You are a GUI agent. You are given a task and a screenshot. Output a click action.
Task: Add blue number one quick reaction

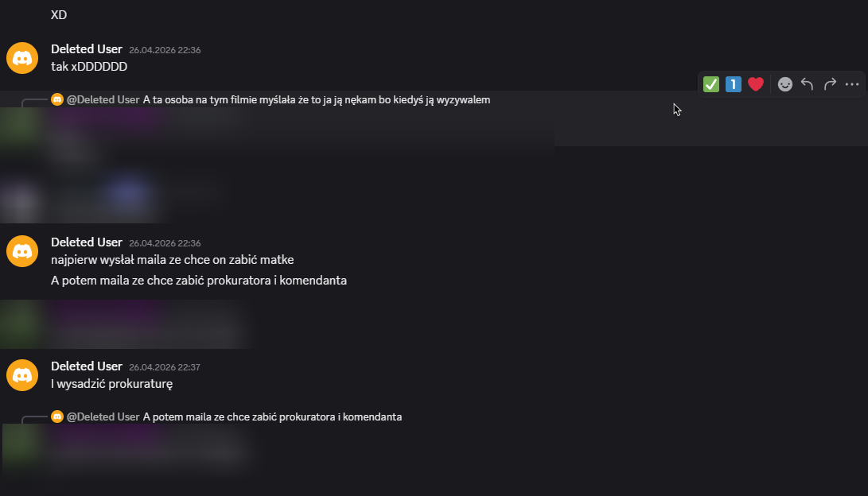click(x=733, y=84)
